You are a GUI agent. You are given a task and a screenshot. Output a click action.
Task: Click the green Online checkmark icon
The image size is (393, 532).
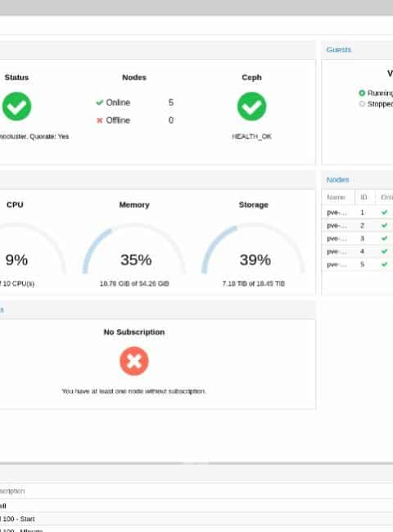(x=99, y=102)
